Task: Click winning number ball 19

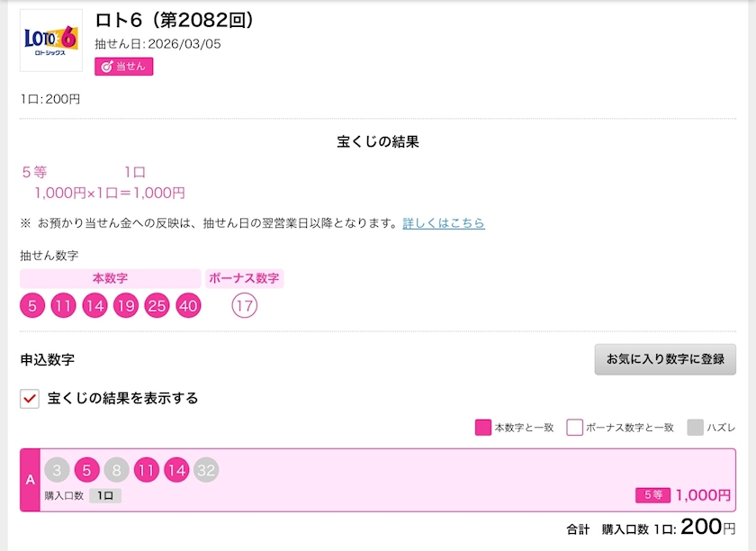Action: [126, 306]
